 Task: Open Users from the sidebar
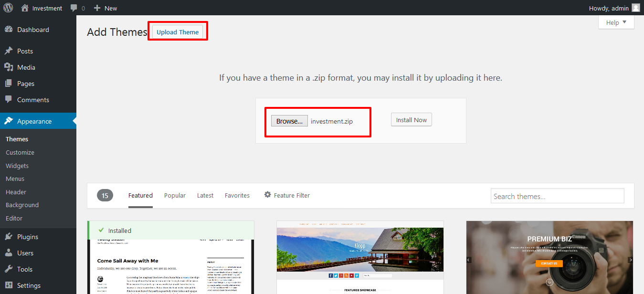(25, 253)
